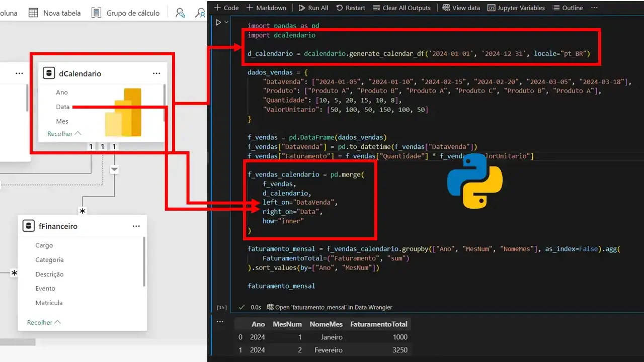Restart the notebook kernel
Viewport: 644px width, 362px height.
coord(351,8)
